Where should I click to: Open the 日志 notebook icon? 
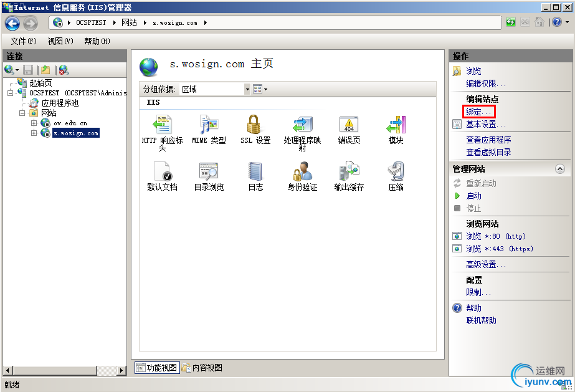pos(255,171)
